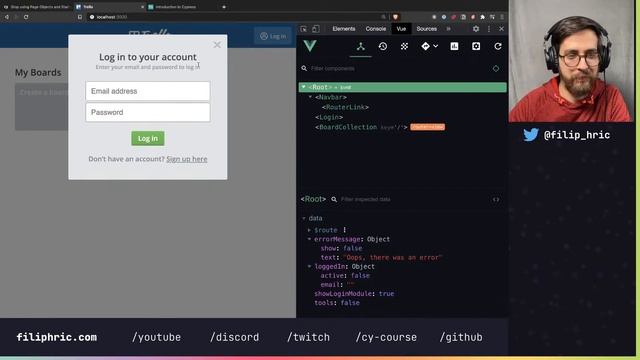Click the localhost address bar
640x360 pixels.
pos(237,17)
